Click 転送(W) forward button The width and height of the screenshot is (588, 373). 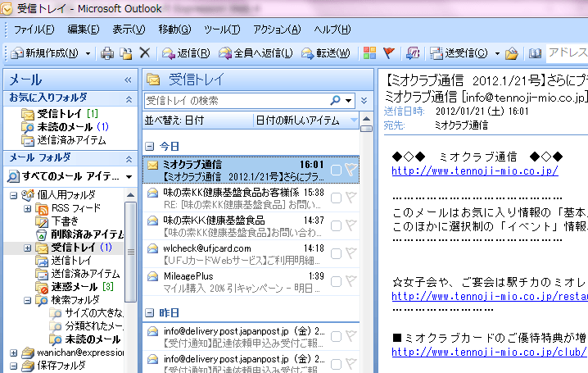325,53
